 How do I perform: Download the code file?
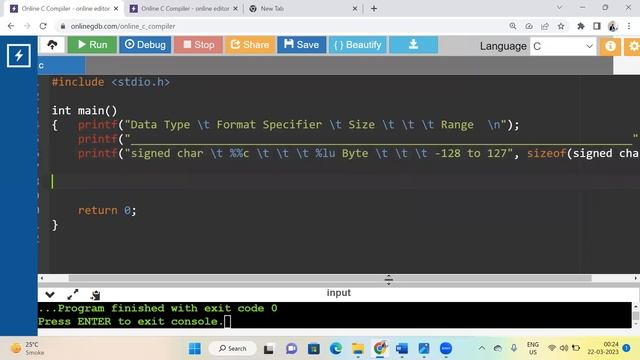point(413,44)
